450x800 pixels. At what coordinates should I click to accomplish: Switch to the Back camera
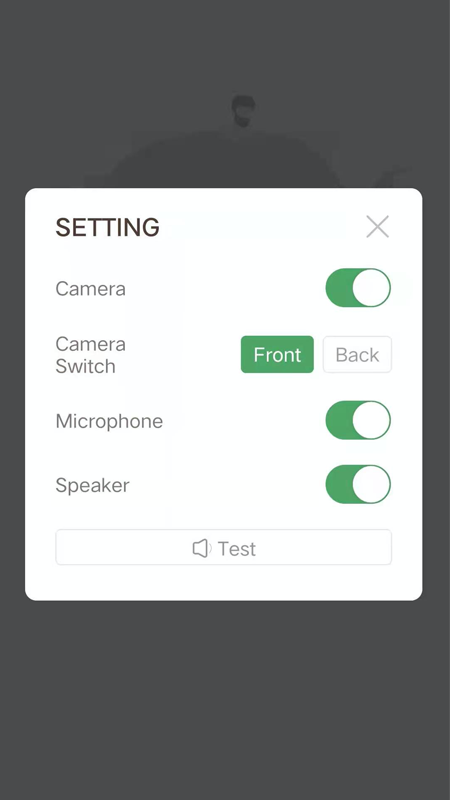click(357, 355)
